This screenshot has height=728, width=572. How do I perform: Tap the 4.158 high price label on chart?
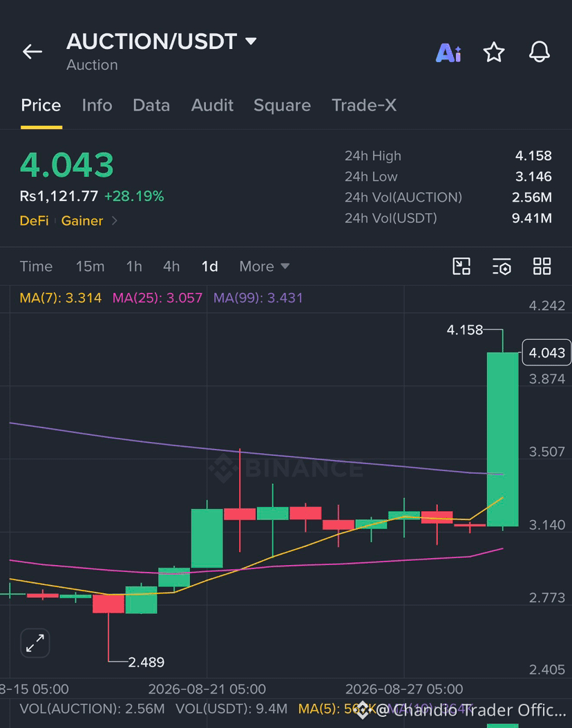[465, 330]
